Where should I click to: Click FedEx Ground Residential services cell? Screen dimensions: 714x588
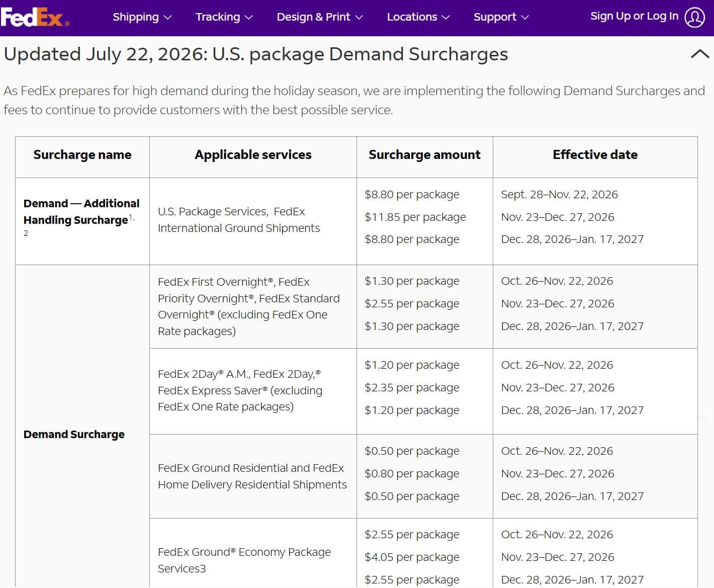click(x=252, y=476)
